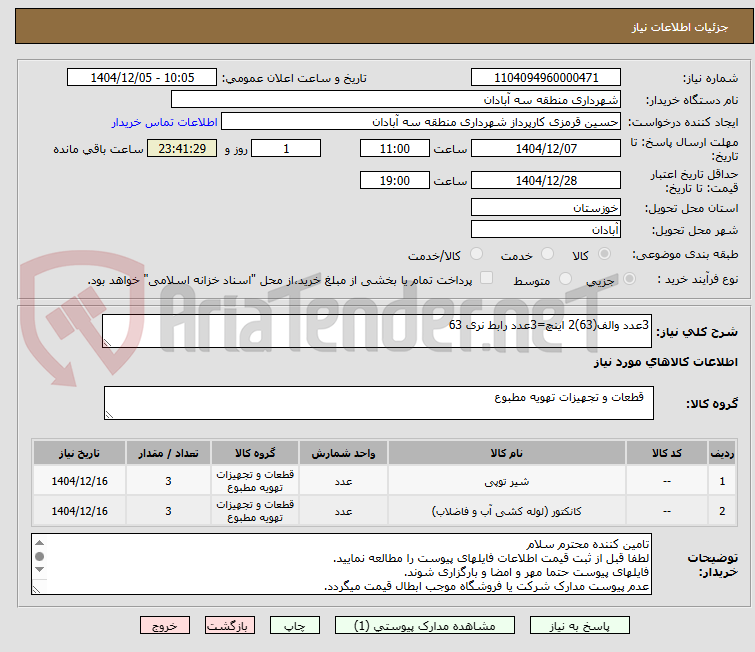The height and width of the screenshot is (652, 755).
Task: Click quantity 3 in 'شیر توپی' row
Action: (x=168, y=481)
